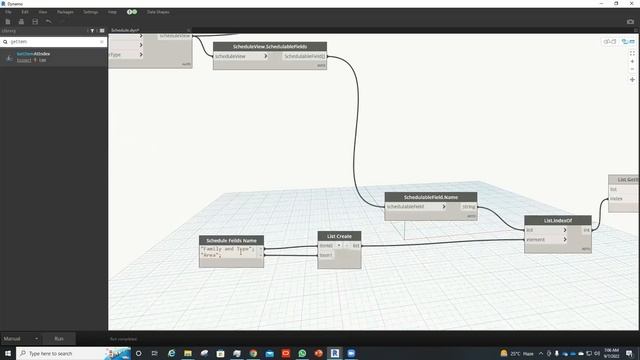640x360 pixels.
Task: Open Zoom from the taskbar
Action: point(351,353)
